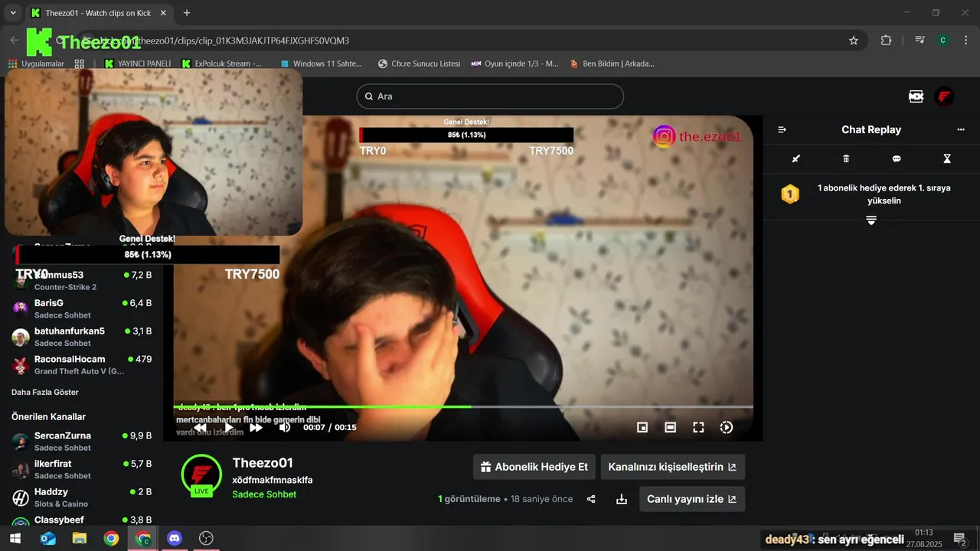Image resolution: width=980 pixels, height=551 pixels.
Task: Open the Windows 11 Sahte bookmark
Action: pyautogui.click(x=322, y=64)
